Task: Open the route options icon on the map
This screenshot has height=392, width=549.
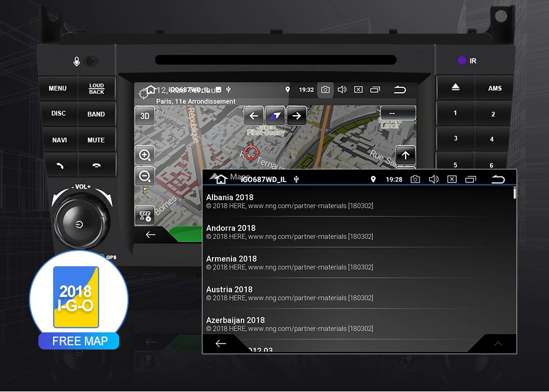Action: [x=145, y=215]
